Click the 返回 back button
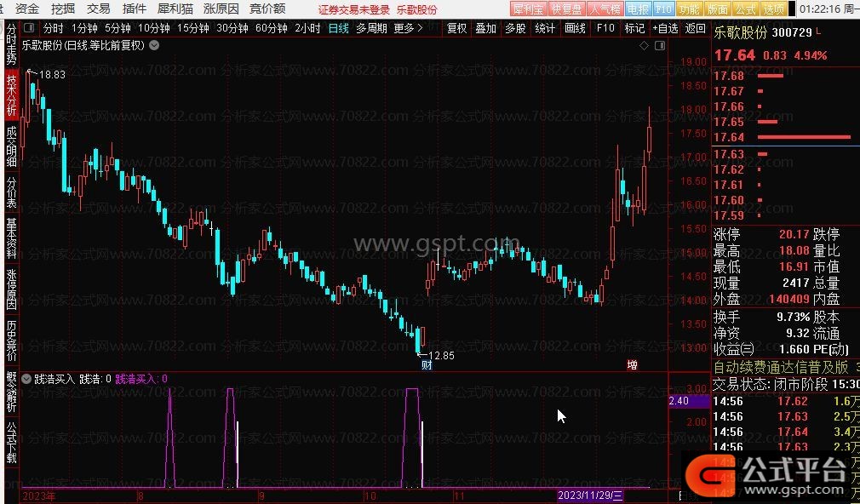The image size is (860, 504). (x=696, y=28)
